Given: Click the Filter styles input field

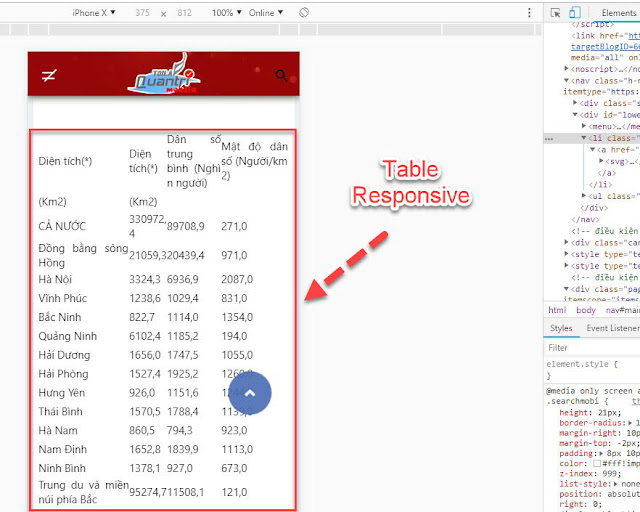Looking at the screenshot, I should tap(592, 348).
